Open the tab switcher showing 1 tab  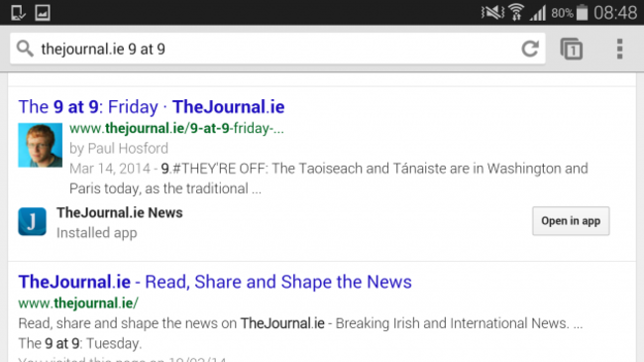pos(572,49)
